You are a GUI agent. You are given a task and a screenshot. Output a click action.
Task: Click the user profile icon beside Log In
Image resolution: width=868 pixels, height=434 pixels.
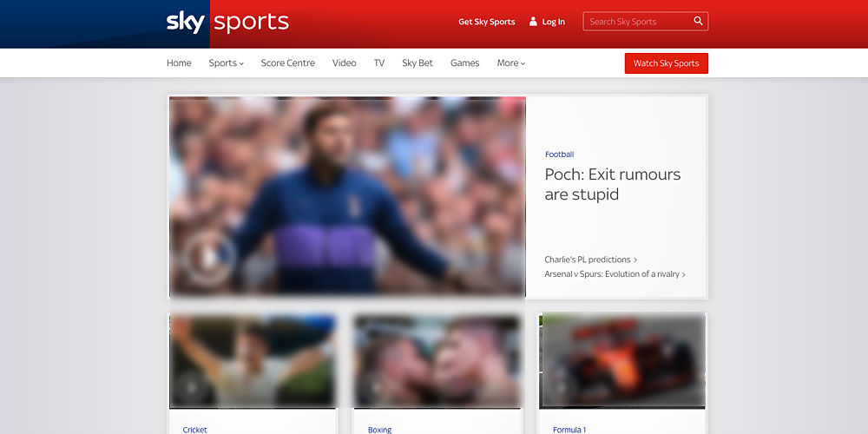click(533, 22)
